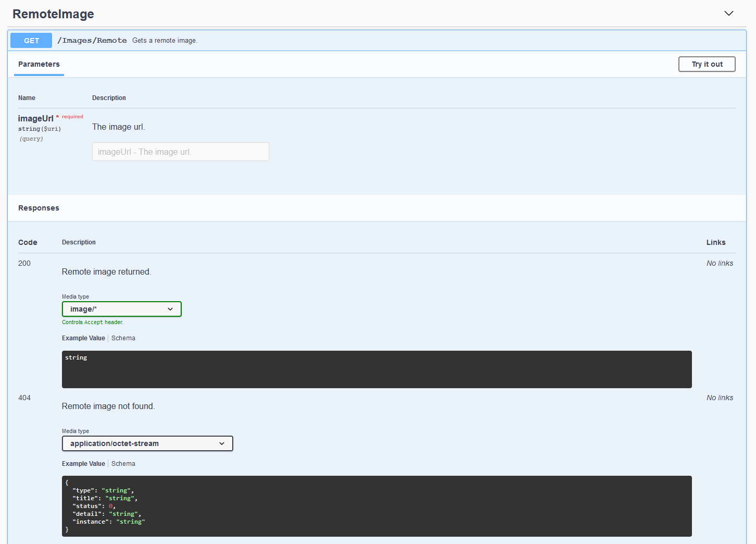Click the 404 response JSON example block
Viewport: 756px width, 544px height.
pyautogui.click(x=376, y=505)
